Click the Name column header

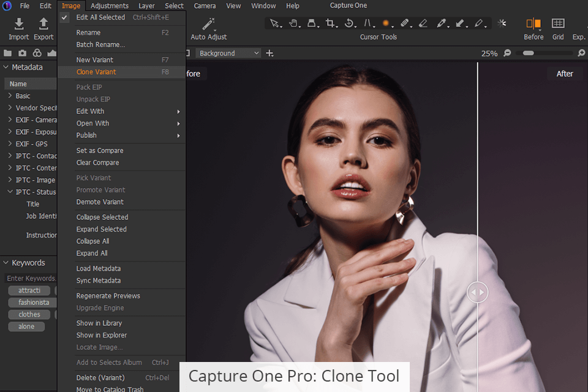click(31, 84)
